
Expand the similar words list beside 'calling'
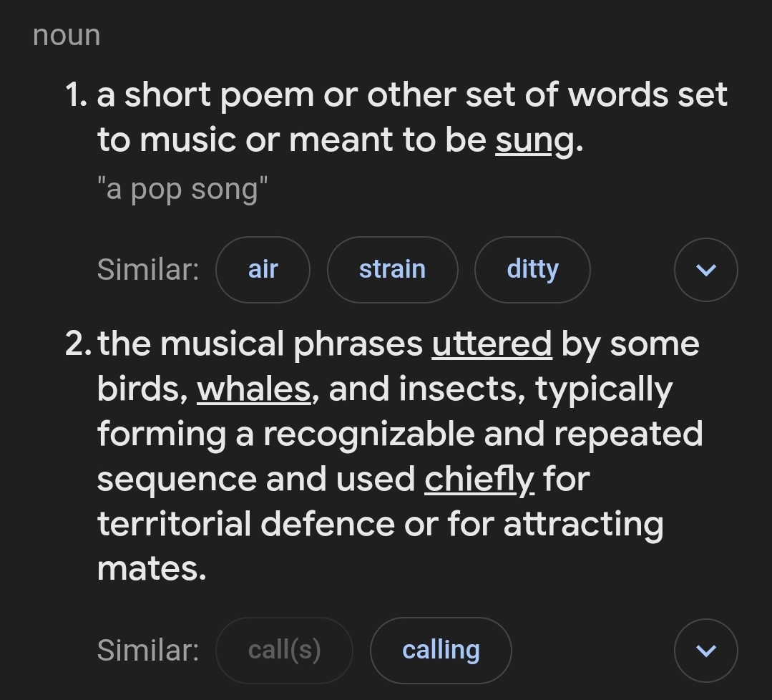[x=705, y=650]
